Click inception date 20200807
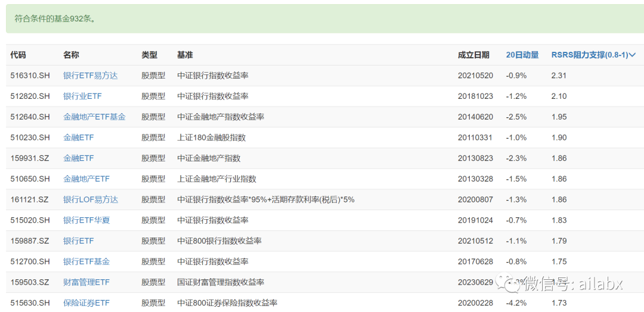The height and width of the screenshot is (312, 644). coord(475,199)
